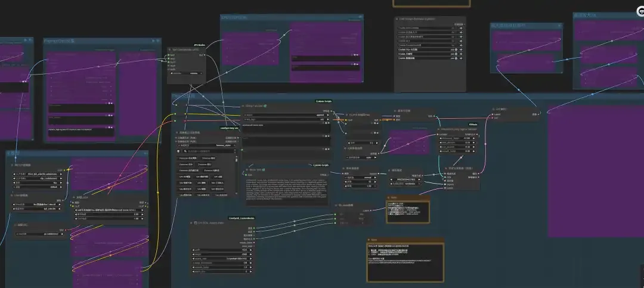
Task: Click arrow icon on first Fast Groups Bypasser row
Action: (x=461, y=27)
